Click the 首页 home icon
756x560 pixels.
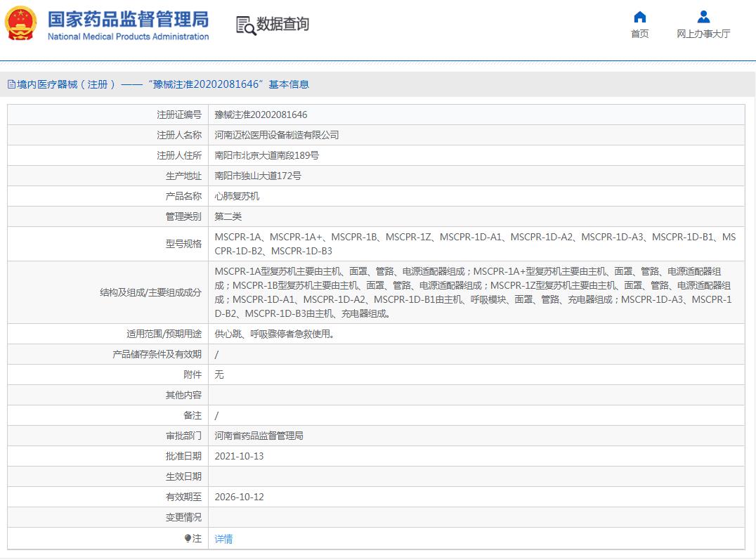[x=640, y=17]
